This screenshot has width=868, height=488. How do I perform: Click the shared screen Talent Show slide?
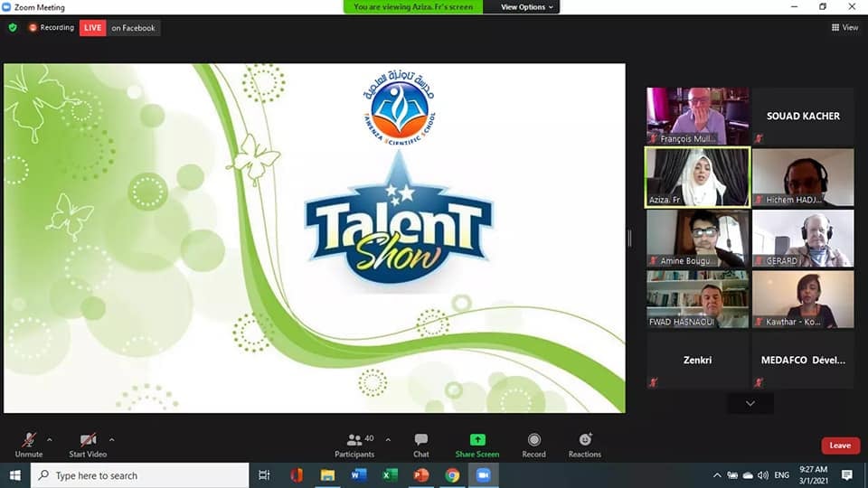tap(315, 238)
